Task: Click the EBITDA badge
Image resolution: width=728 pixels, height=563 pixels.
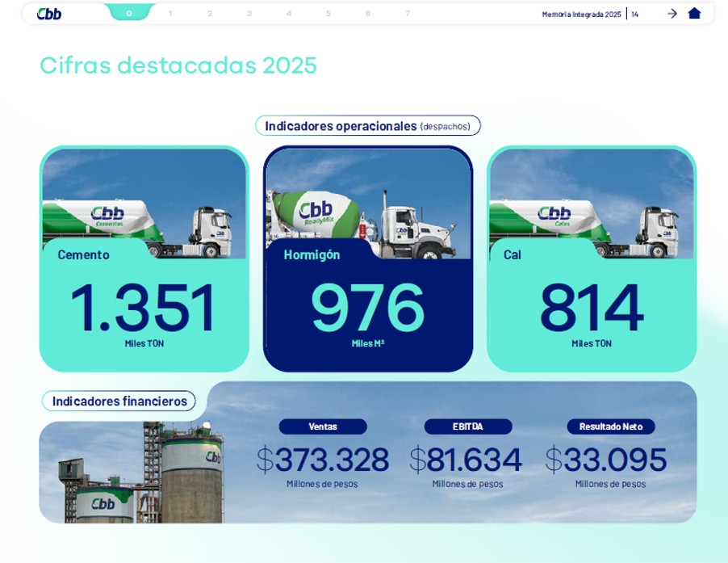Action: pos(468,426)
